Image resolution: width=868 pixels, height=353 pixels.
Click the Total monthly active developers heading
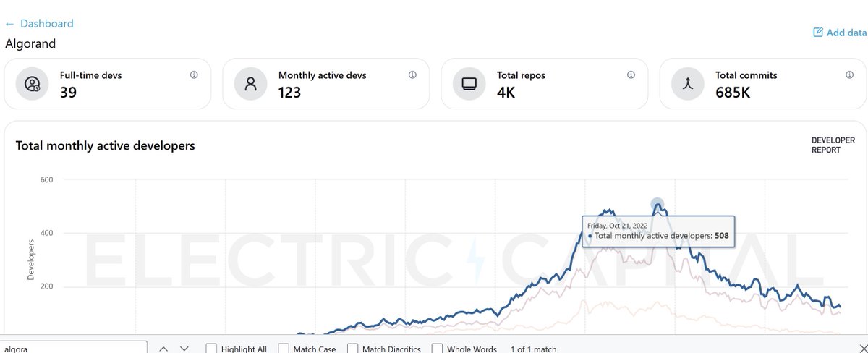point(106,145)
